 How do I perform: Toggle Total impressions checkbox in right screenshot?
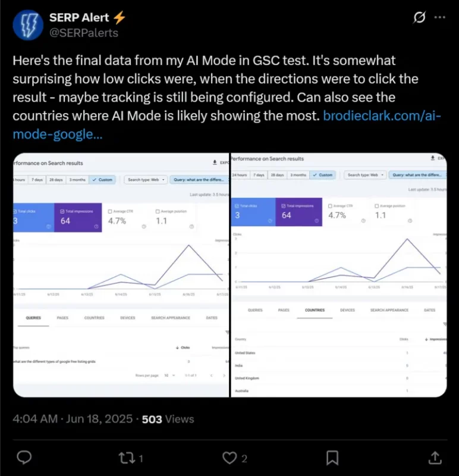284,206
